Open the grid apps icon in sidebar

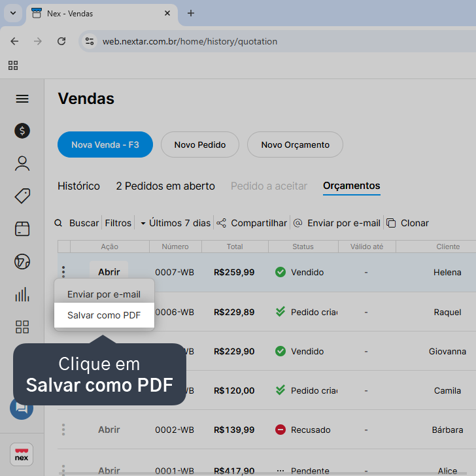tap(22, 327)
